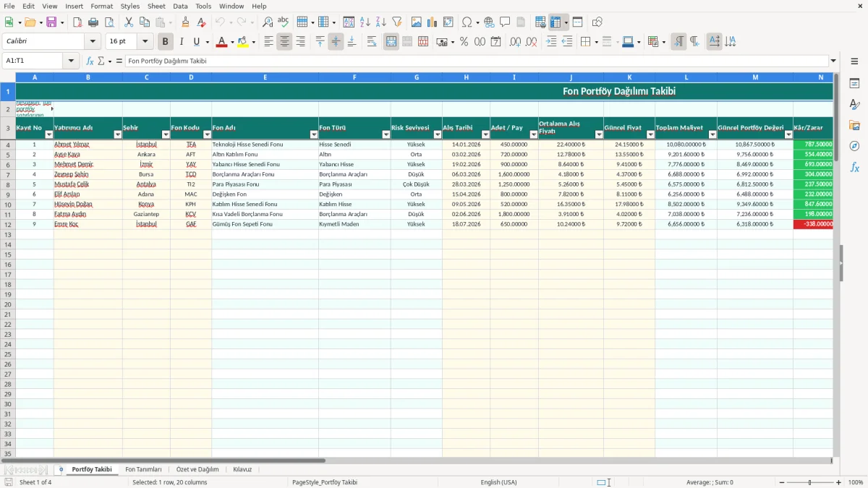Toggle Italic formatting
Viewport: 868px width, 488px height.
[182, 42]
